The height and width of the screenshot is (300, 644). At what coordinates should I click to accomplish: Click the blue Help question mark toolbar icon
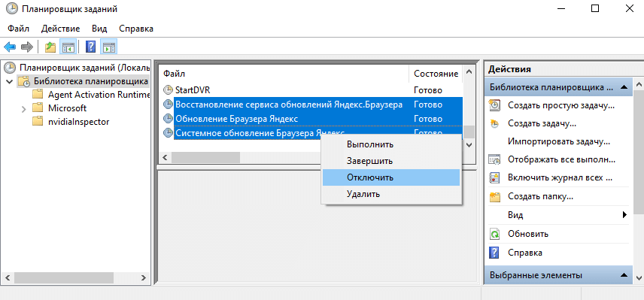pos(91,47)
